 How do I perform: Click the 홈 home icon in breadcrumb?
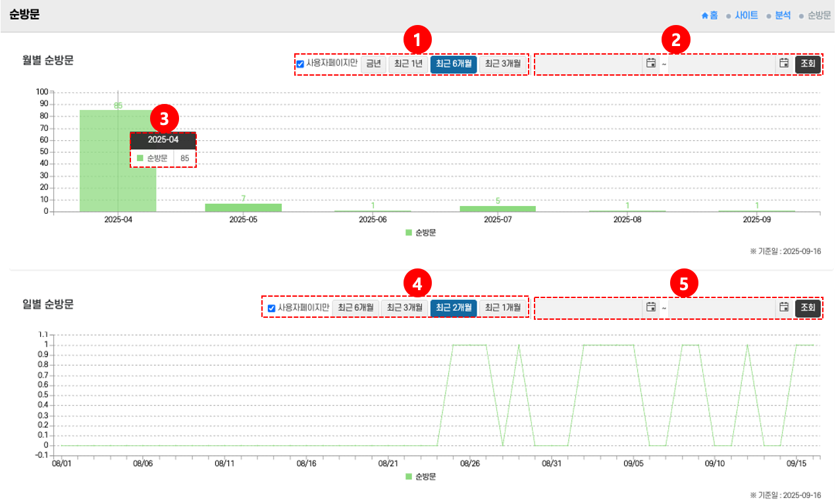tap(705, 15)
